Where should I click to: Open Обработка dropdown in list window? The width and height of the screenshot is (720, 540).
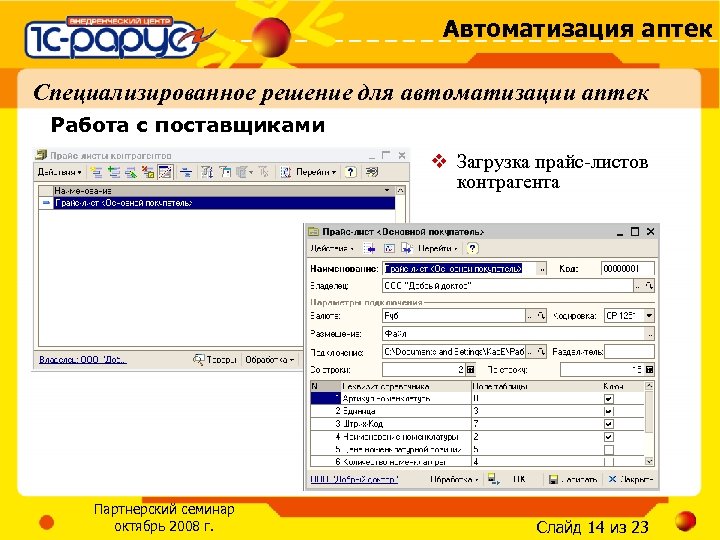coord(270,360)
